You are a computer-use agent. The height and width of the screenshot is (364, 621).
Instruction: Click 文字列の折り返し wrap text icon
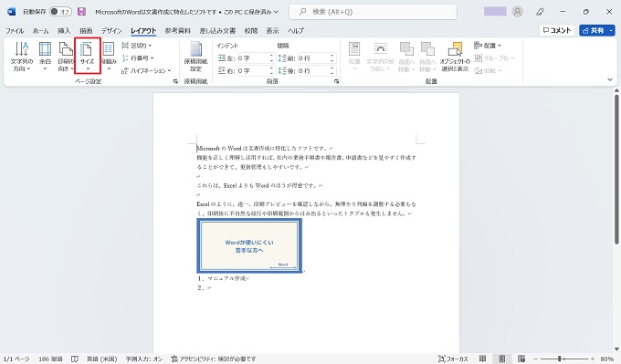(x=380, y=57)
